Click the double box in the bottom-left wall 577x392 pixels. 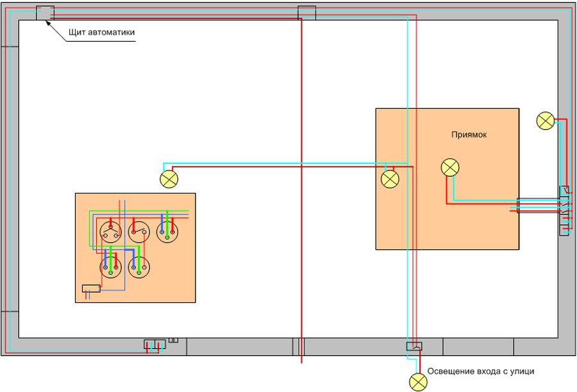[x=155, y=345]
